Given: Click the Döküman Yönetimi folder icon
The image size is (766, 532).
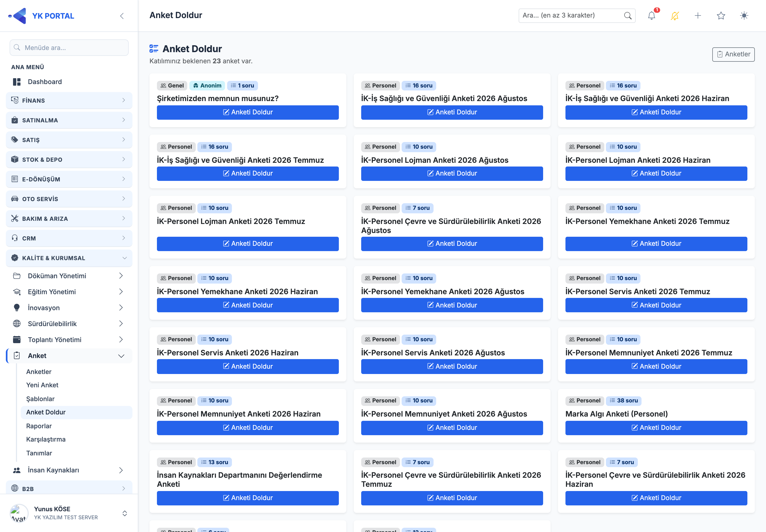Looking at the screenshot, I should [17, 276].
